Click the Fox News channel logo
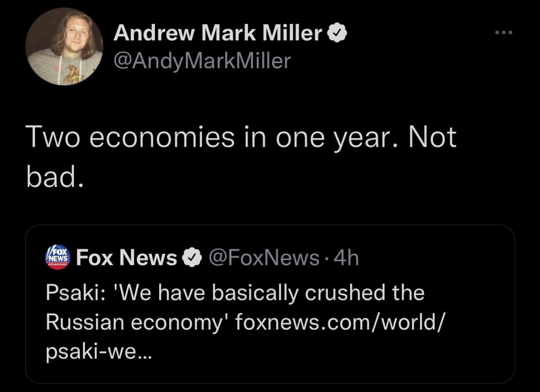The image size is (540, 392). pyautogui.click(x=59, y=257)
